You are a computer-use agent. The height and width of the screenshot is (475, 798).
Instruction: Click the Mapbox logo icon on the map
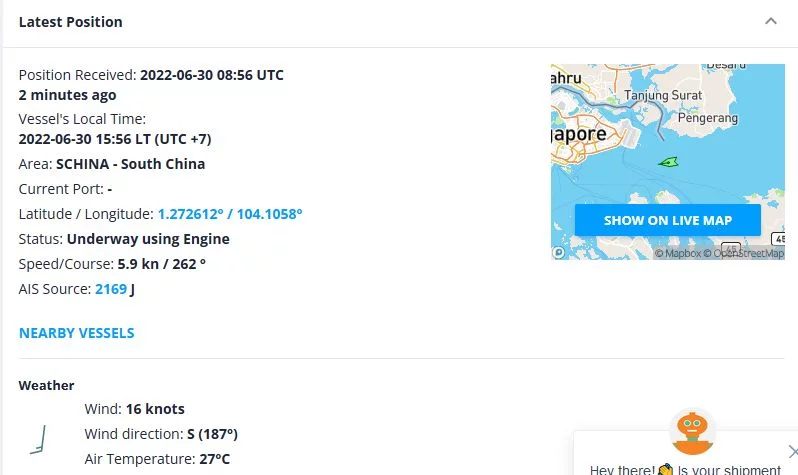[559, 253]
